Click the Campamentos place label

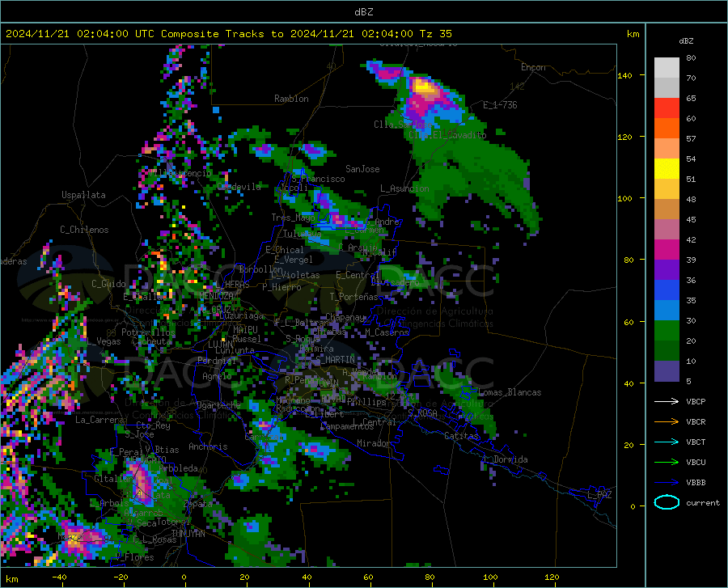click(x=347, y=426)
